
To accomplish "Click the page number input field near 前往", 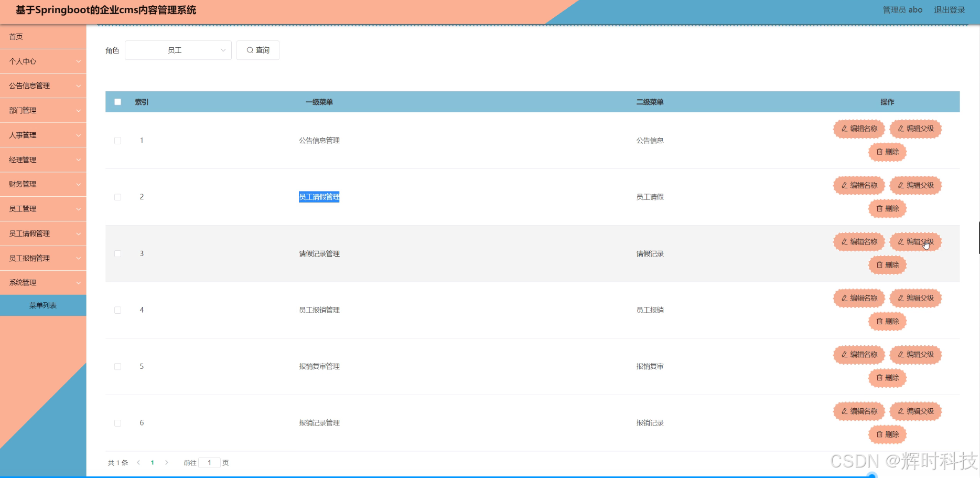I will pyautogui.click(x=209, y=462).
